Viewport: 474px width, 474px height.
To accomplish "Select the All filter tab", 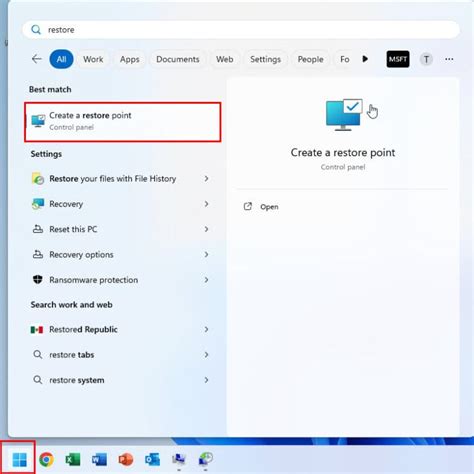I will pyautogui.click(x=61, y=59).
